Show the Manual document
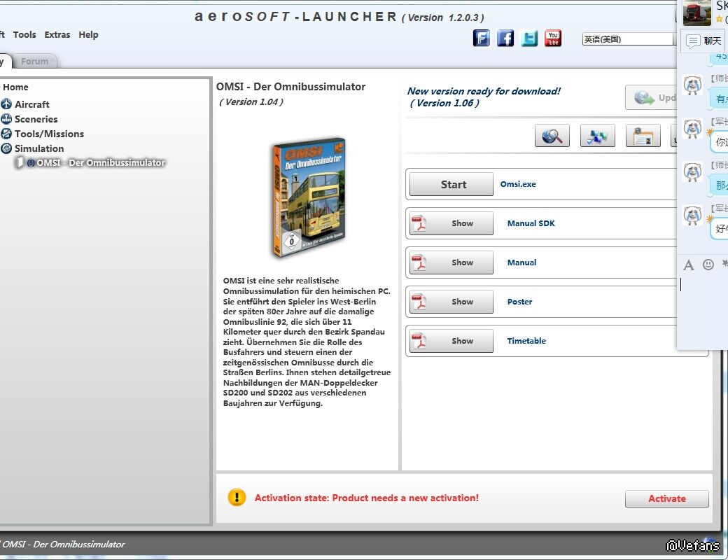Image resolution: width=728 pixels, height=560 pixels. click(x=451, y=262)
